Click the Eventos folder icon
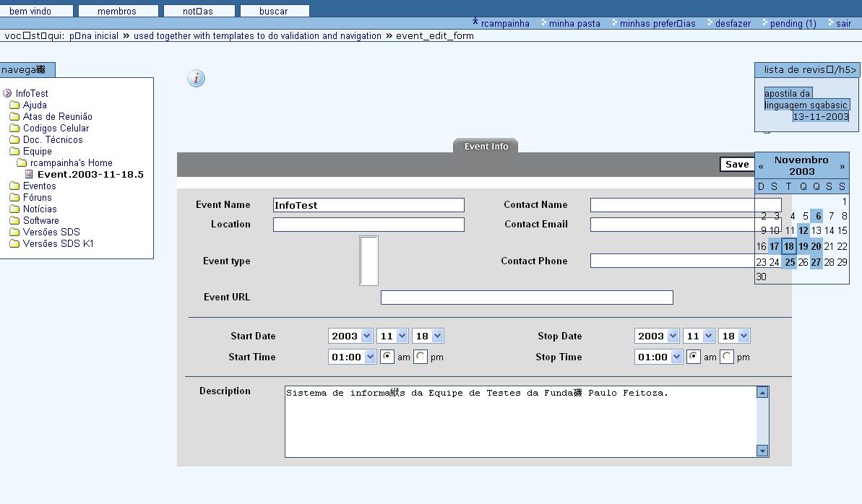 click(x=14, y=186)
